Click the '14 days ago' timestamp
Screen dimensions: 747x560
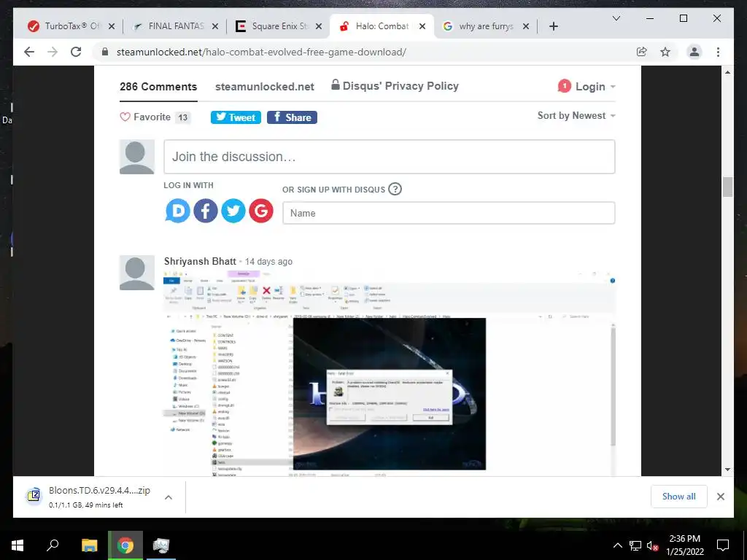click(x=268, y=262)
